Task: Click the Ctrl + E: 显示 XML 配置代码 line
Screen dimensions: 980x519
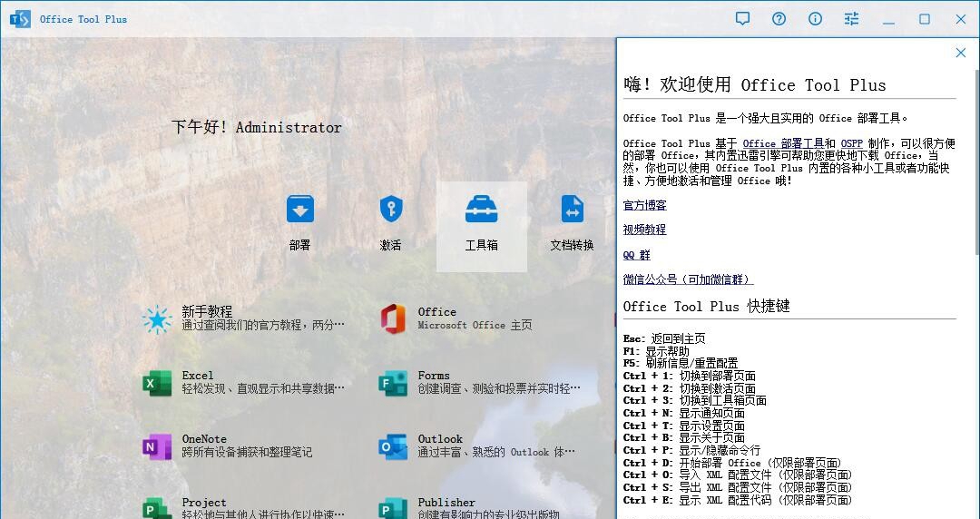Action: [738, 500]
